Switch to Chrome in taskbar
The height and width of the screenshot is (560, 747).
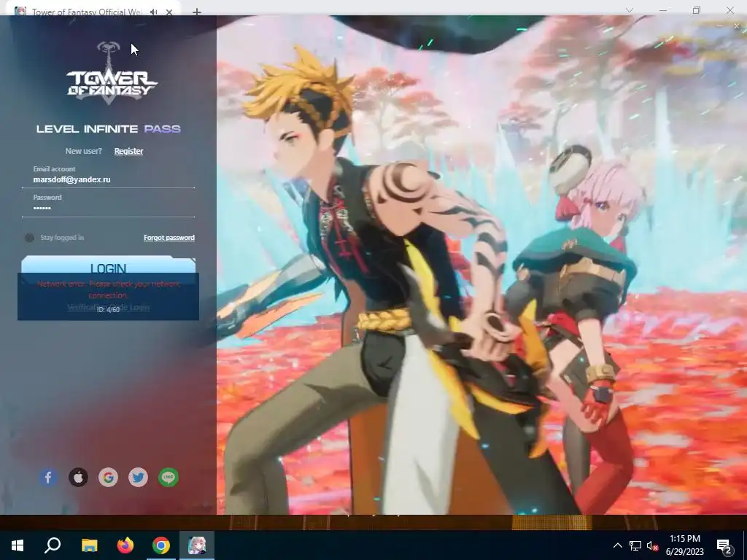[161, 545]
